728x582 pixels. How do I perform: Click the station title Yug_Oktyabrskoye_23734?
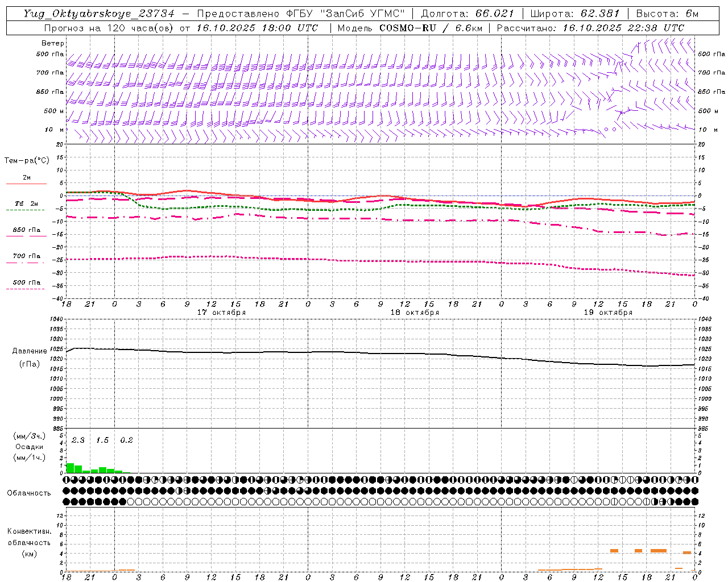pyautogui.click(x=99, y=14)
